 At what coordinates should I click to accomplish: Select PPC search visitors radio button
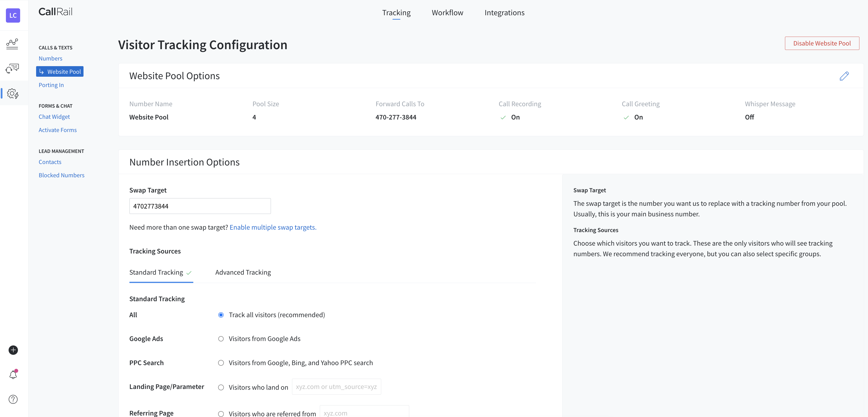(221, 363)
